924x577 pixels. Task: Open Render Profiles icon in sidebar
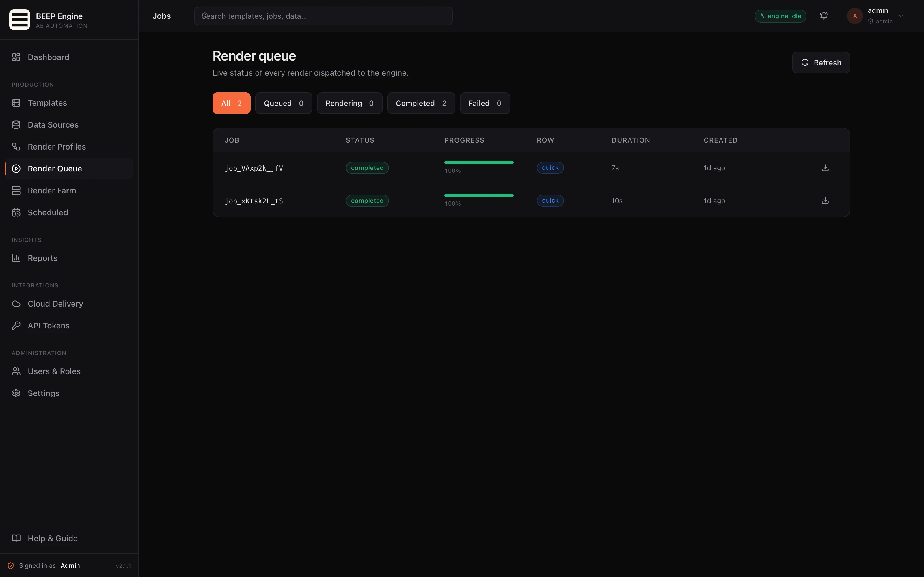pos(16,147)
